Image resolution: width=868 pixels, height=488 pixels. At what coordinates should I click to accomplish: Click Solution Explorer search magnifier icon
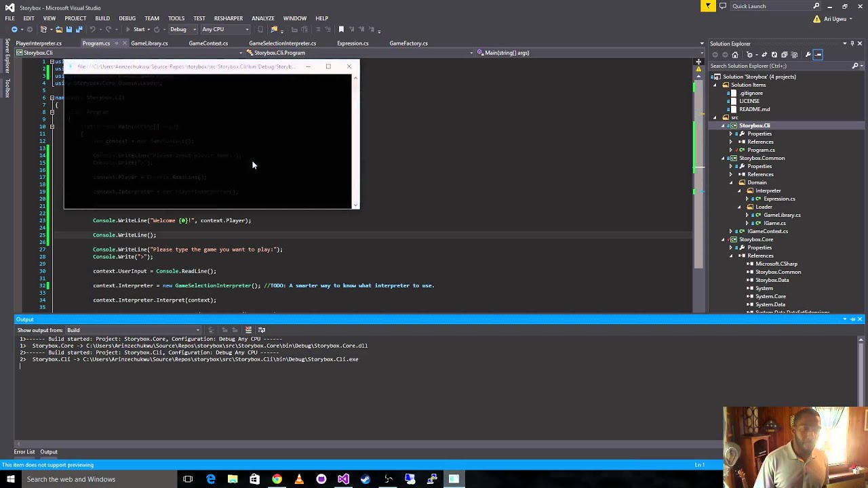854,66
